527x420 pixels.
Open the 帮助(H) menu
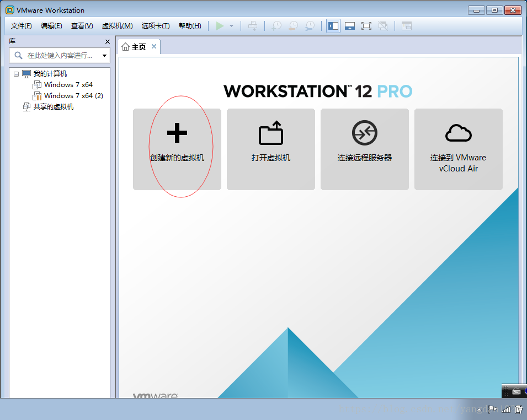coord(190,26)
